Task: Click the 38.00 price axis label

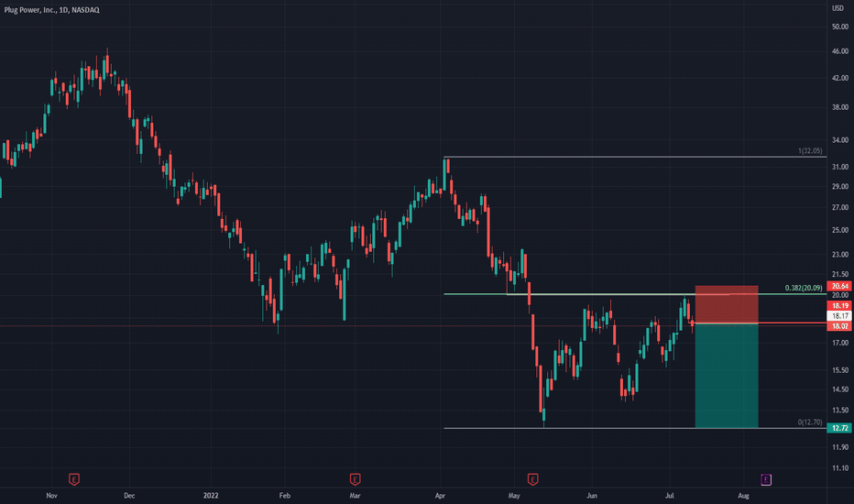Action: coord(840,107)
